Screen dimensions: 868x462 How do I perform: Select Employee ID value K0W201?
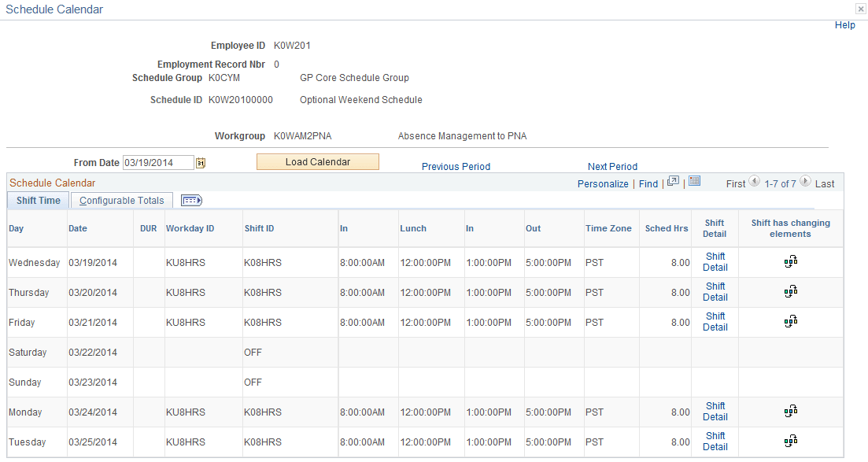tap(292, 46)
